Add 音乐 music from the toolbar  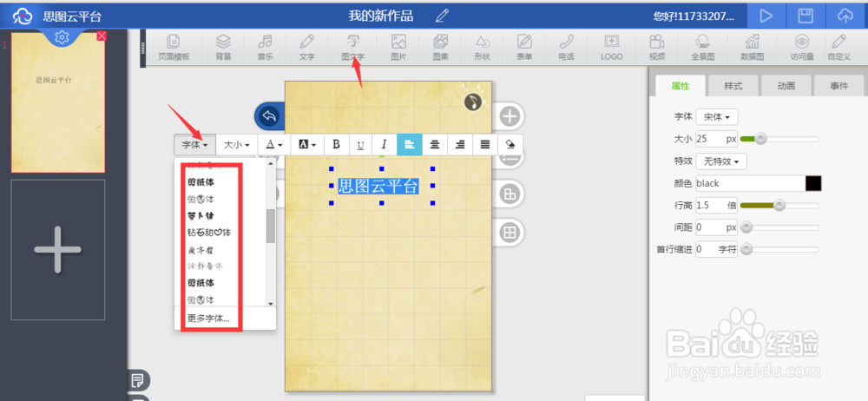point(265,47)
